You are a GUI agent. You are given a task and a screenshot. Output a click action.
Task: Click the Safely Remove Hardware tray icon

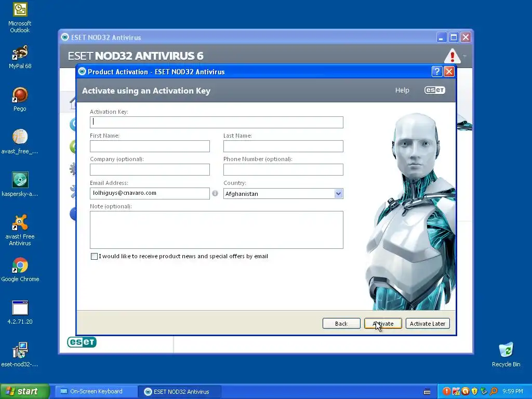pyautogui.click(x=484, y=392)
